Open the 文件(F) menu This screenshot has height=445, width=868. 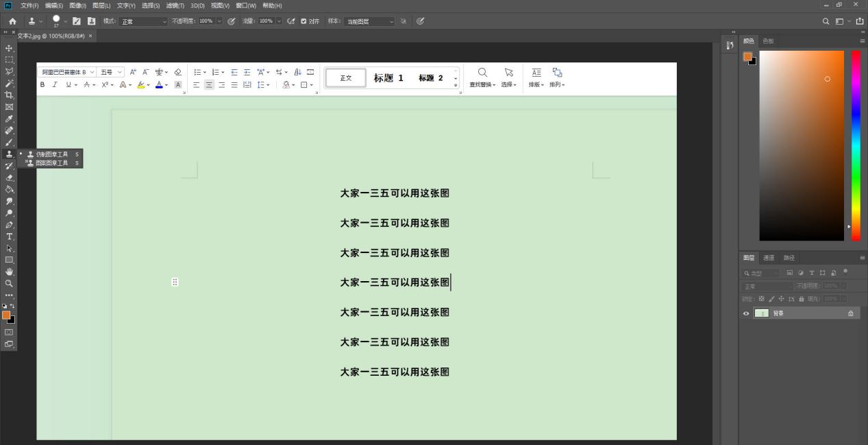30,5
